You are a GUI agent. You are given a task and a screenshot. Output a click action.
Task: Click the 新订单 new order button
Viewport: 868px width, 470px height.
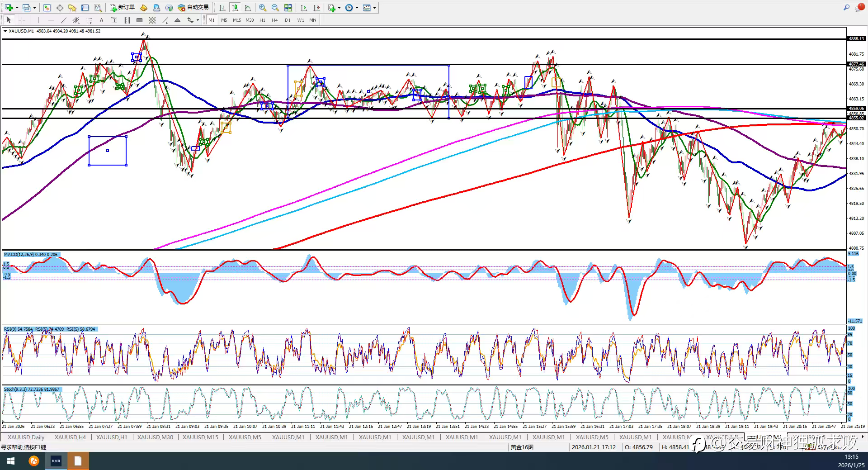point(122,8)
